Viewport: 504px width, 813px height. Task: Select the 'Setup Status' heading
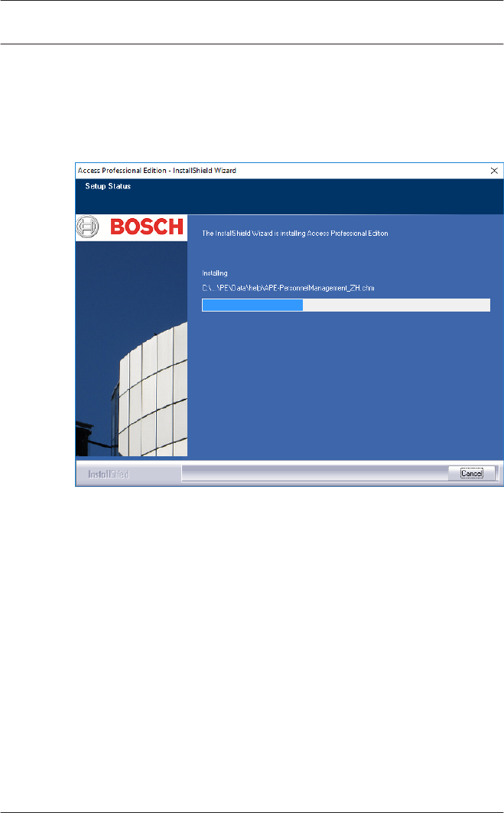[x=108, y=186]
